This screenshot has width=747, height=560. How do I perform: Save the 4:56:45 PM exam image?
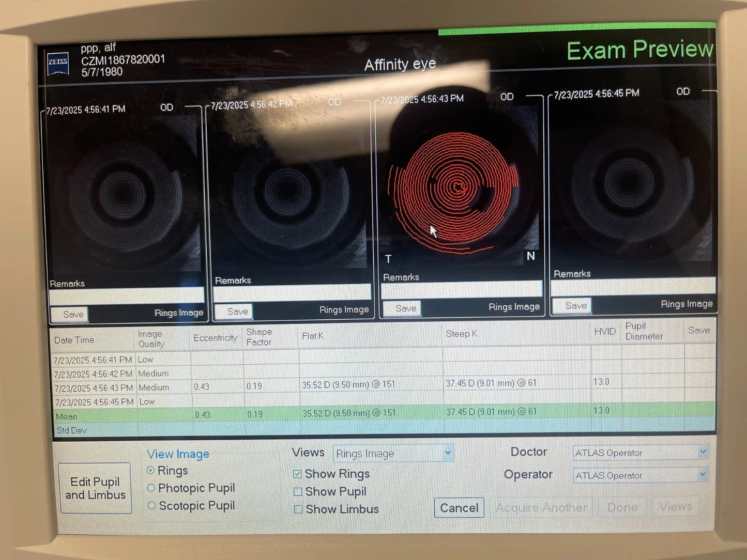pyautogui.click(x=572, y=305)
